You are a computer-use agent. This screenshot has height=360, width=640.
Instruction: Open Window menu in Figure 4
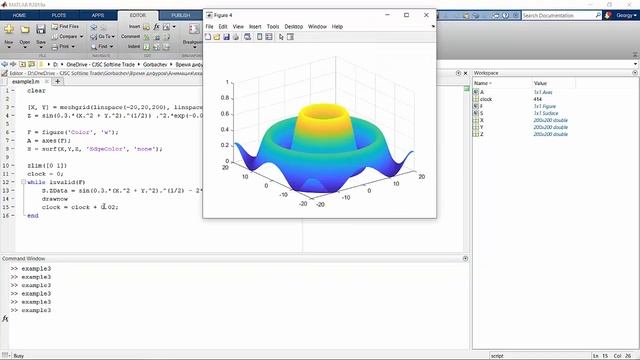(x=318, y=27)
